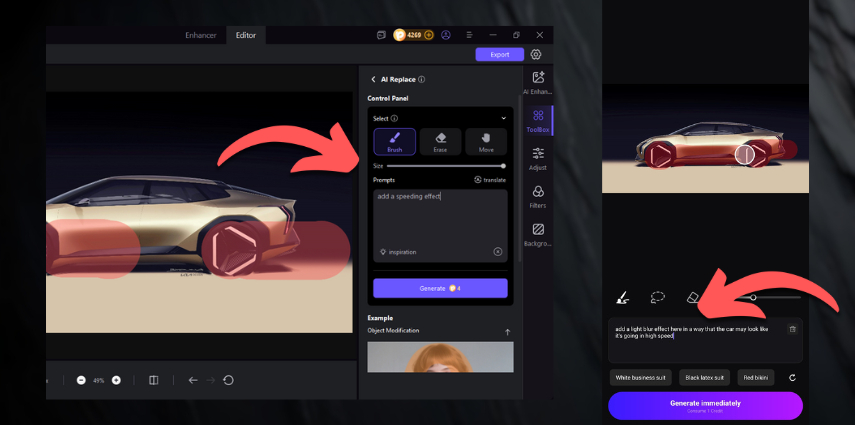855x425 pixels.
Task: Toggle the compare split view icon
Action: point(153,380)
